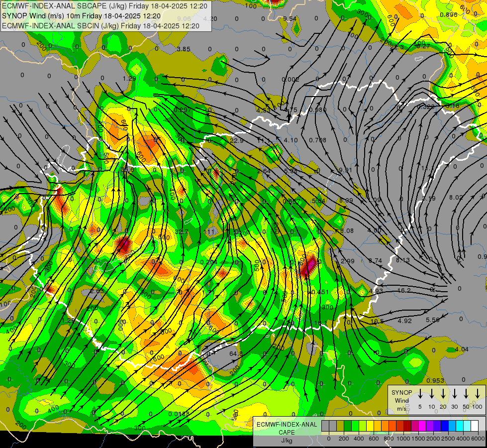
Task: Click the 0.204 value label
Action: (x=209, y=262)
